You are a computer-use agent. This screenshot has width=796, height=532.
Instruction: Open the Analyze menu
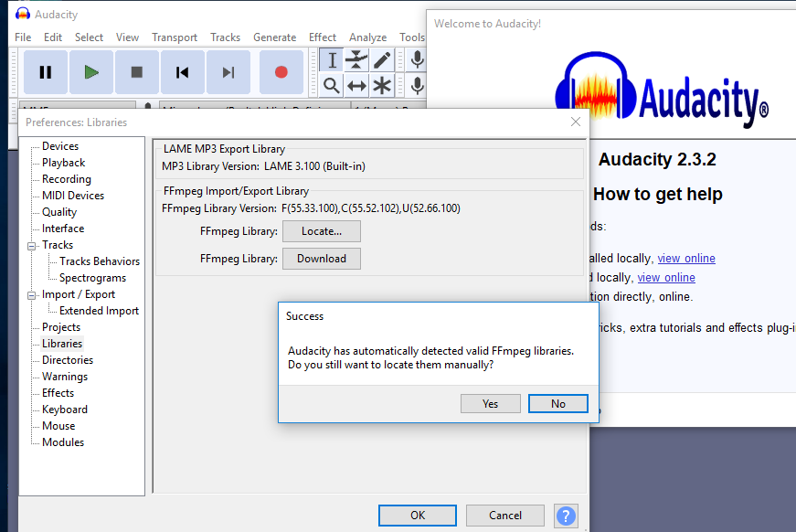[367, 37]
